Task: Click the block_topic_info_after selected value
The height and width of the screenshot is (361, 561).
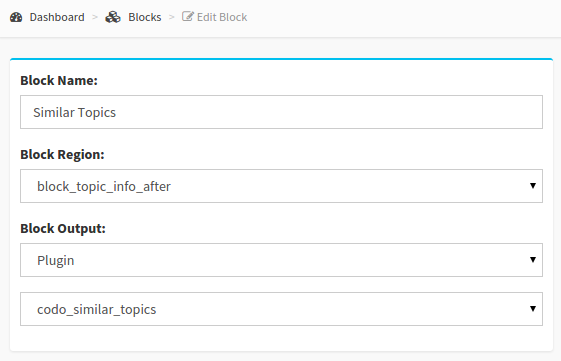Action: (x=104, y=186)
